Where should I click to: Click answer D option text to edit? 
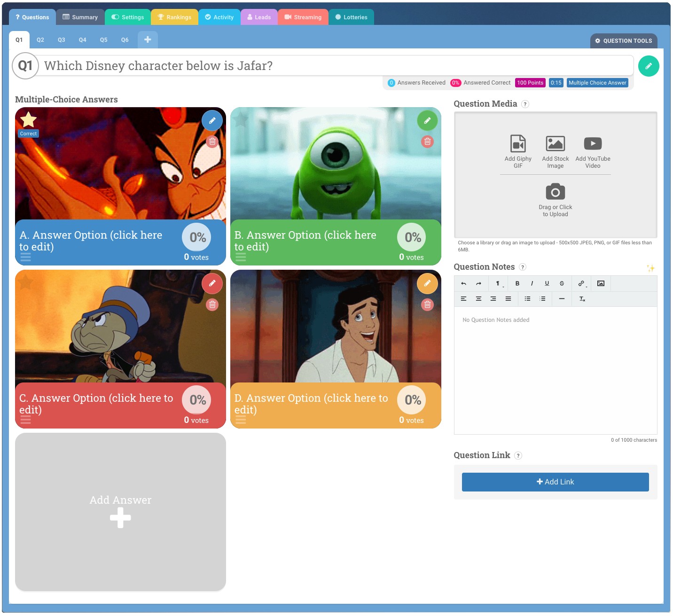click(311, 404)
